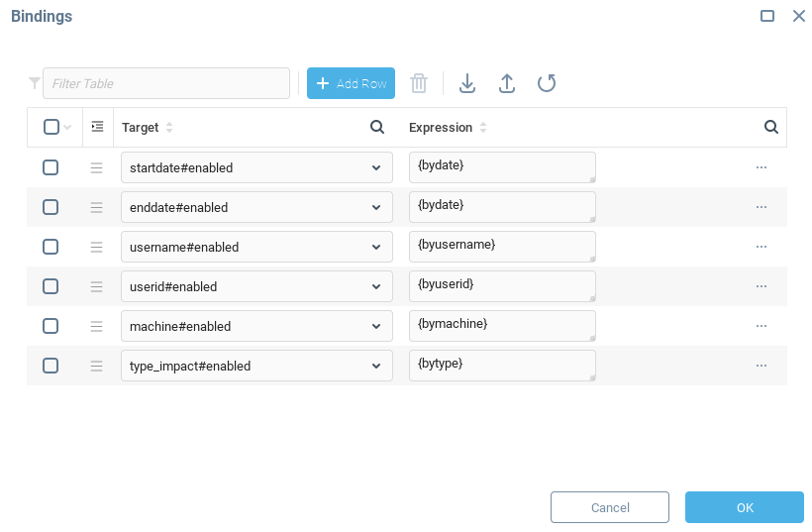
Task: Click the Add Row button
Action: [x=351, y=84]
